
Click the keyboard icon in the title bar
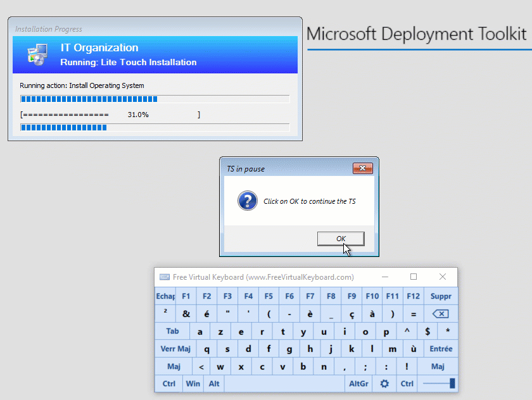pyautogui.click(x=163, y=277)
